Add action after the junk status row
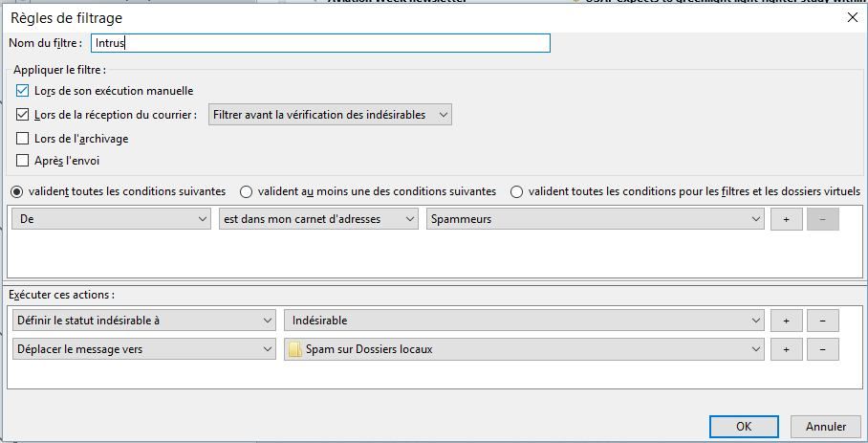Image resolution: width=868 pixels, height=443 pixels. (x=786, y=320)
